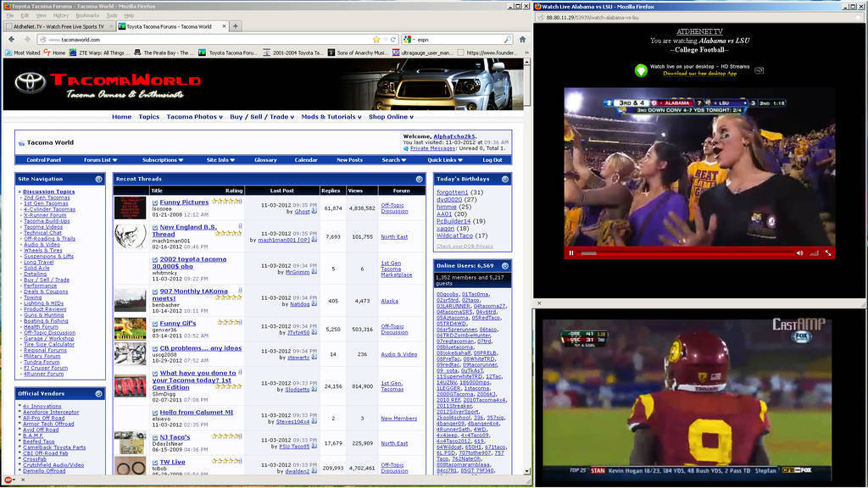Open the 2001-2004 Toyota Tacoma bookmark
The image size is (868, 488).
tap(292, 53)
